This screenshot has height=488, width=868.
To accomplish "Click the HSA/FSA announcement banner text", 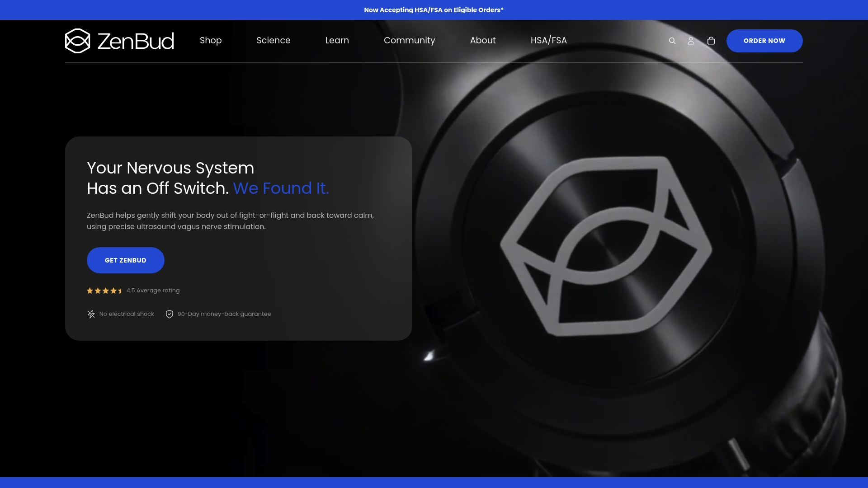I will [x=434, y=10].
